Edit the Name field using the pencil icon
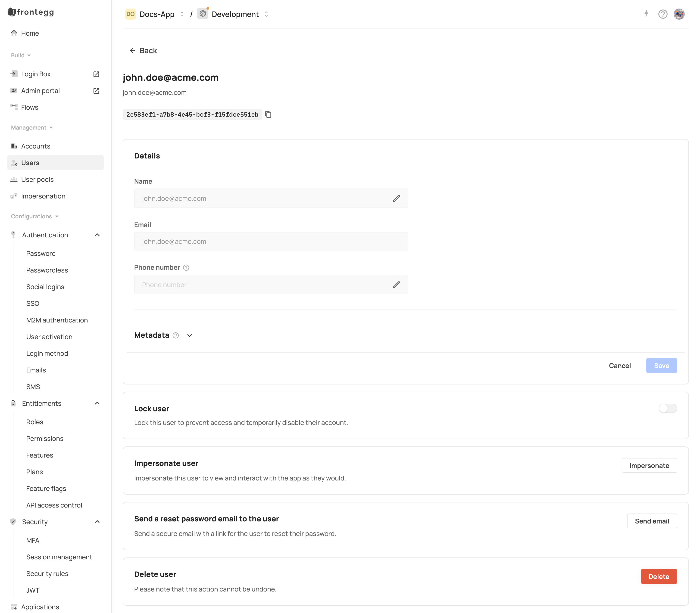Viewport: 700px width, 613px height. [x=397, y=198]
